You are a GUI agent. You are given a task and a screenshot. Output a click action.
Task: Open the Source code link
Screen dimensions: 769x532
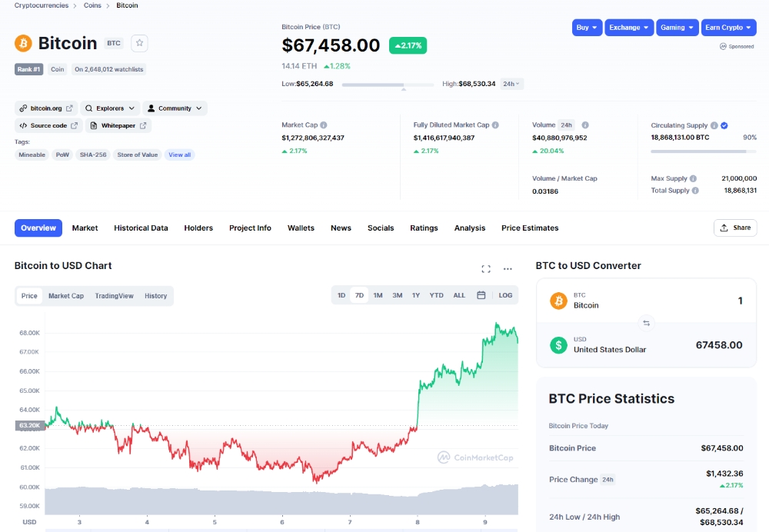point(48,125)
